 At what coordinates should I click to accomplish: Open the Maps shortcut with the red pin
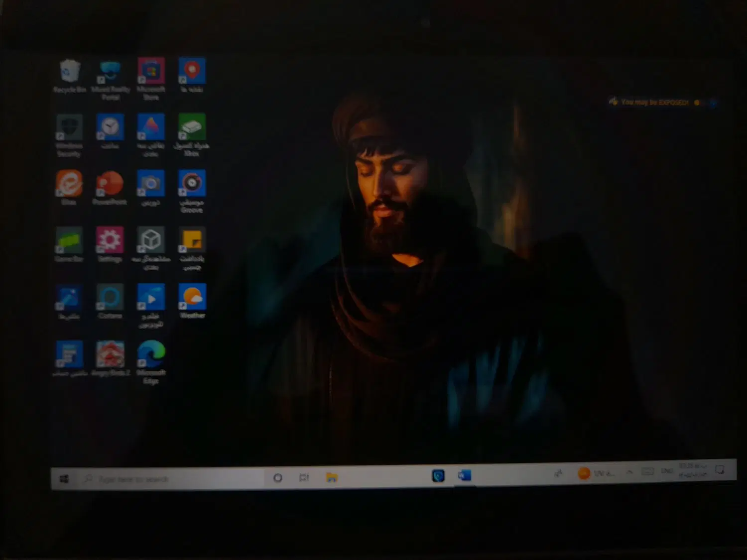pyautogui.click(x=192, y=75)
